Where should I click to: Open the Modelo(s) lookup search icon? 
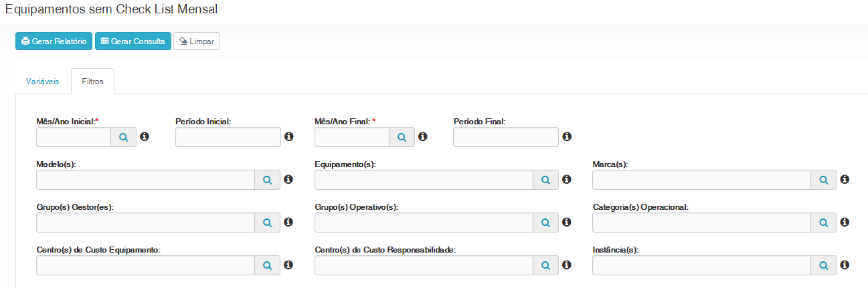click(267, 180)
